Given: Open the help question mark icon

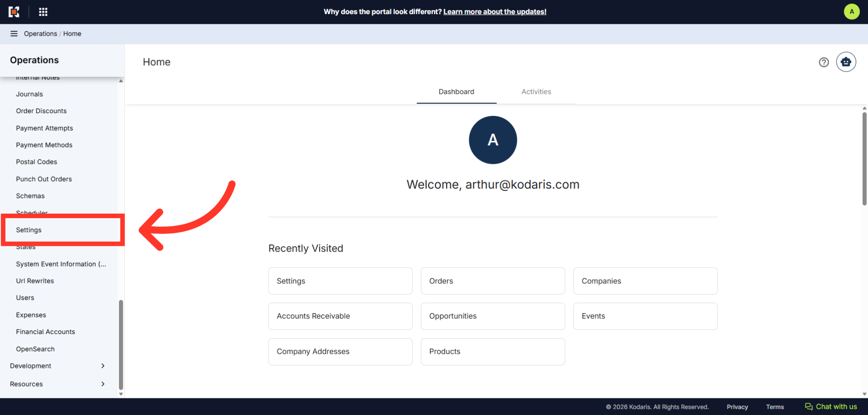Looking at the screenshot, I should click(x=824, y=62).
